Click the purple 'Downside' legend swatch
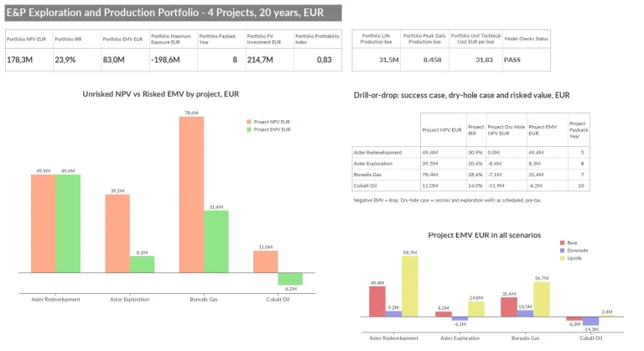 point(563,250)
